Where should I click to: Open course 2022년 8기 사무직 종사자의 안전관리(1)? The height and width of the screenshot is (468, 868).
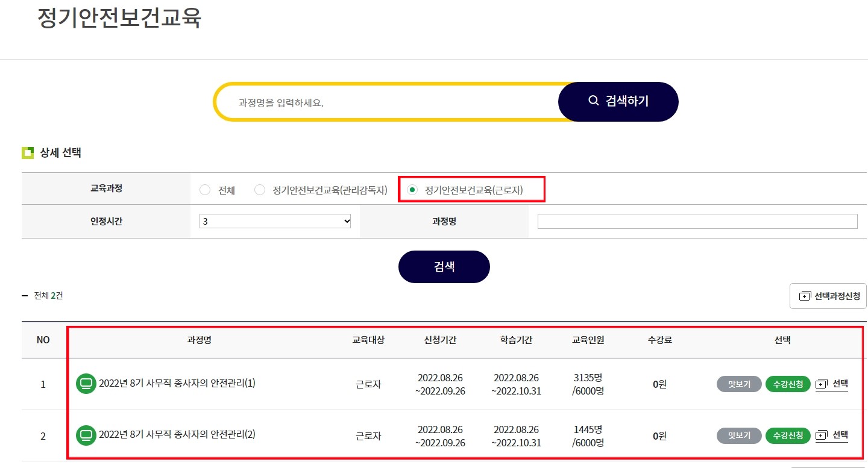pos(177,384)
